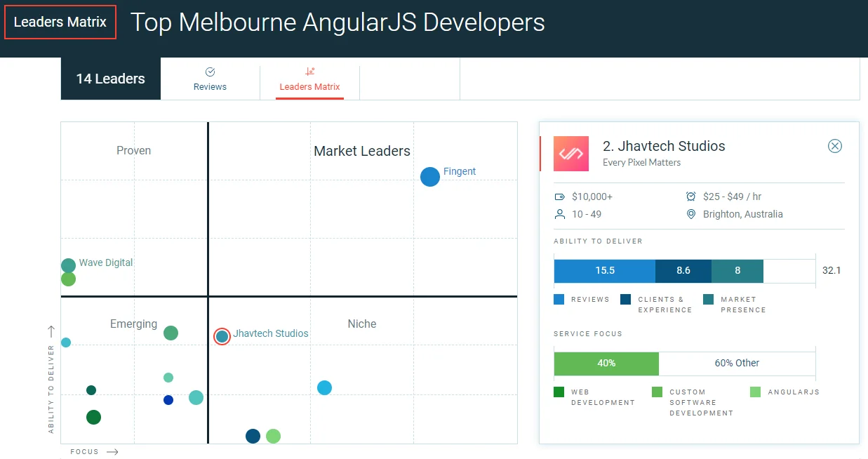The width and height of the screenshot is (868, 459).
Task: Click the location pin beside Brighton, Australia
Action: [690, 214]
